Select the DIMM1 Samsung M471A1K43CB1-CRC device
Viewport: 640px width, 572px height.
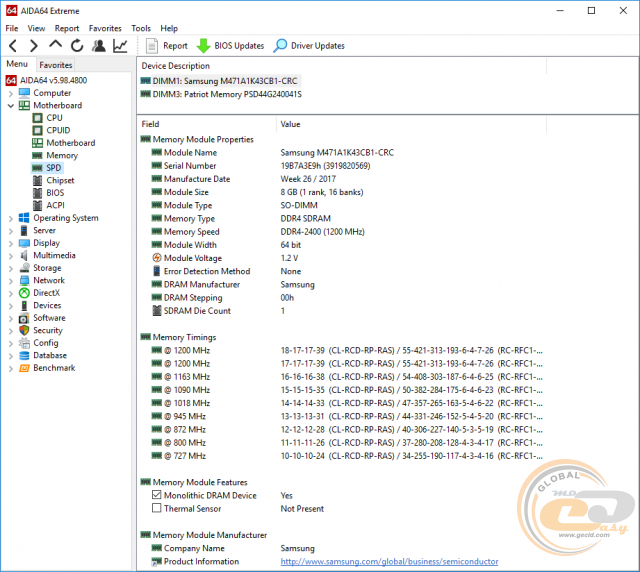pos(219,81)
